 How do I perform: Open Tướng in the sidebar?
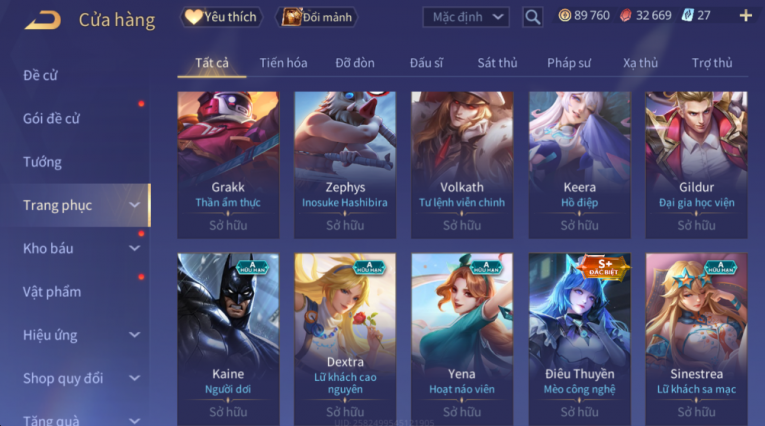[x=42, y=162]
